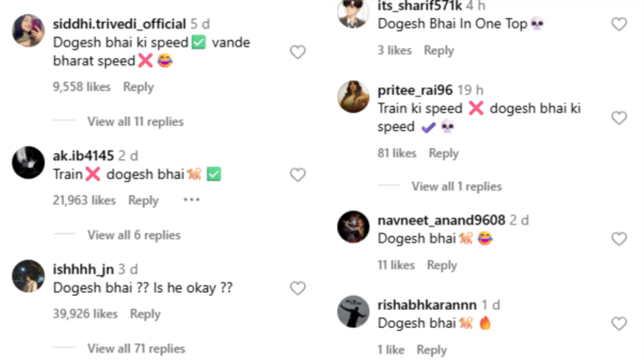644x363 pixels.
Task: Show View all 1 replies under pritee_rai96
Action: [456, 187]
